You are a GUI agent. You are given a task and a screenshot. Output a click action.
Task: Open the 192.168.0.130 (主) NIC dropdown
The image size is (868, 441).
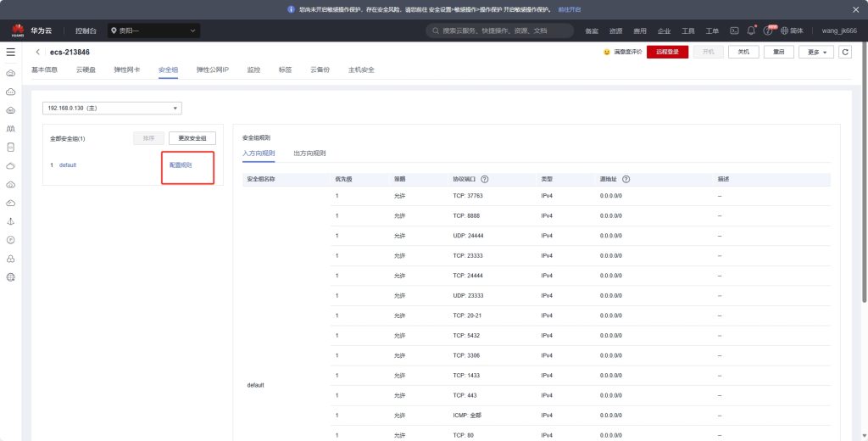pos(113,108)
